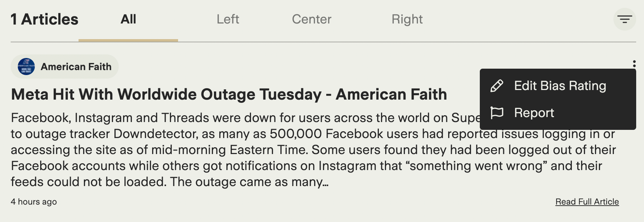Choose Report from the options menu
This screenshot has height=222, width=644.
pos(534,113)
